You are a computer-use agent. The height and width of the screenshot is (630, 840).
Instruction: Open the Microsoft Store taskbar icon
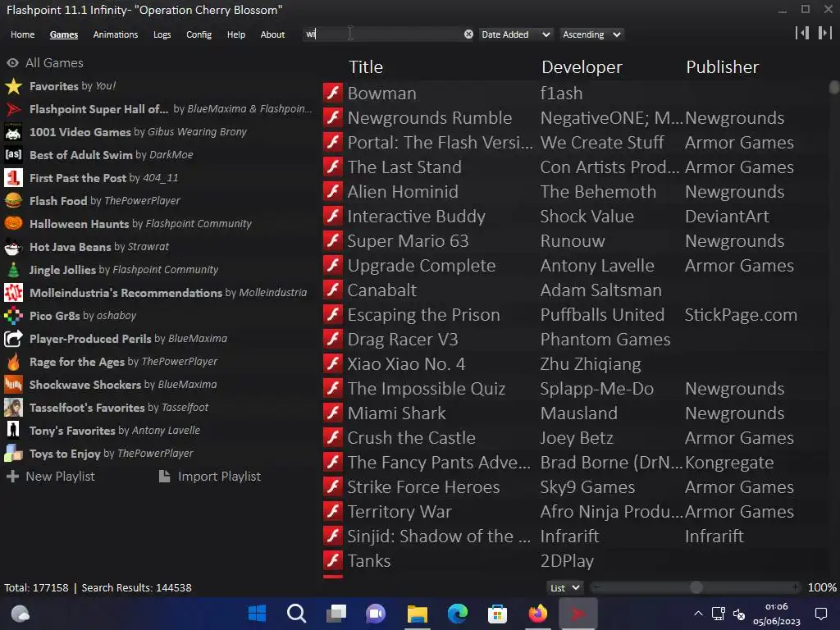498,614
